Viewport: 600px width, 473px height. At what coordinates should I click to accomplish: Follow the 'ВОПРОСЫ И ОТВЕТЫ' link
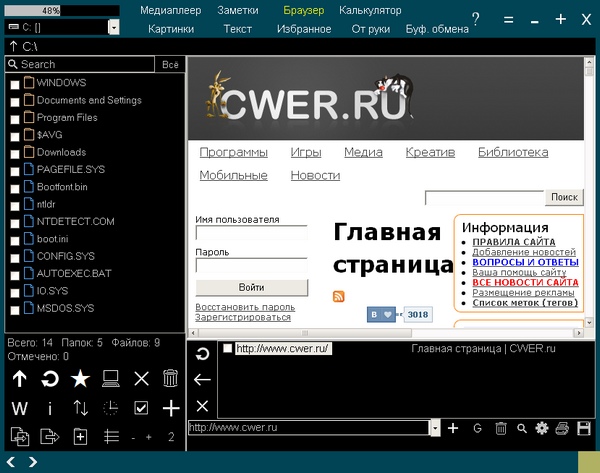525,262
